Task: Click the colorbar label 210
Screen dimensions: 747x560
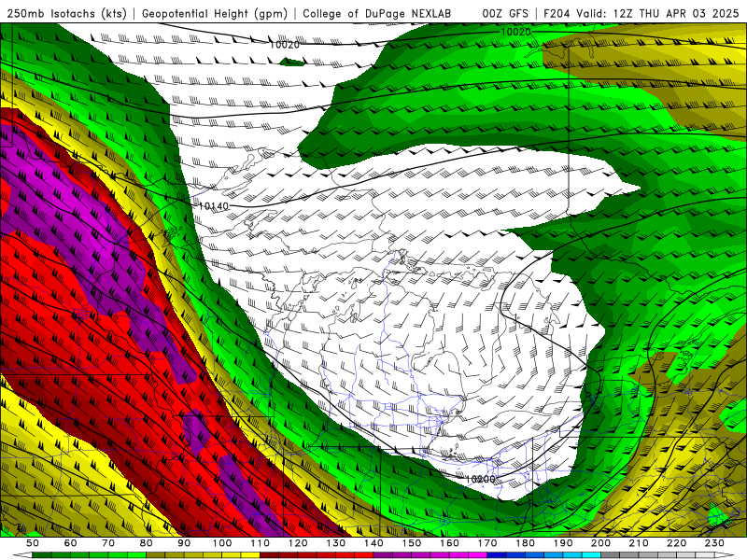Action: 639,543
